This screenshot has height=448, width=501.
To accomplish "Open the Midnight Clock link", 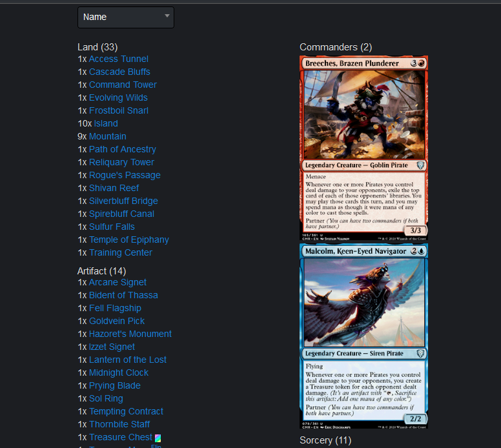I will click(x=119, y=372).
